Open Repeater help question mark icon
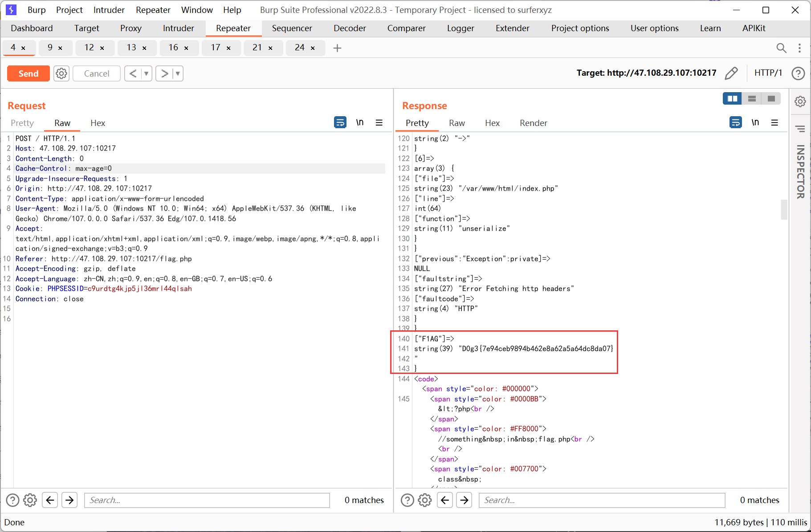Screen dimensions: 811x532 (x=798, y=73)
